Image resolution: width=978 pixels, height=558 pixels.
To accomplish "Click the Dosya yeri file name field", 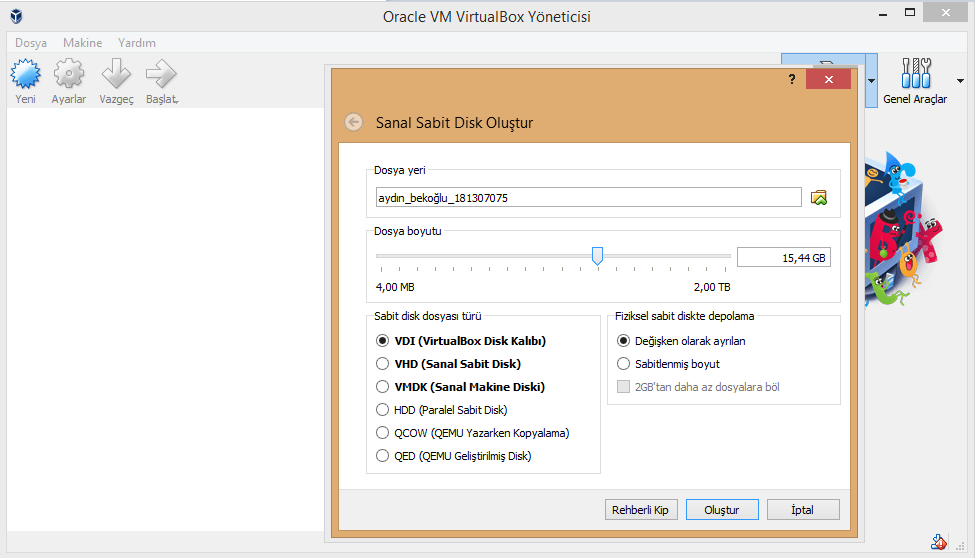I will [x=588, y=198].
